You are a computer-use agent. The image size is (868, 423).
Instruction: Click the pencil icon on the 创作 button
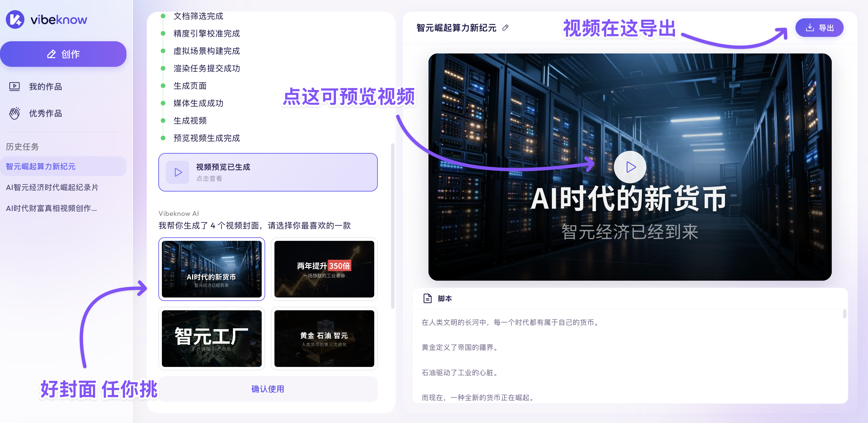pyautogui.click(x=52, y=54)
